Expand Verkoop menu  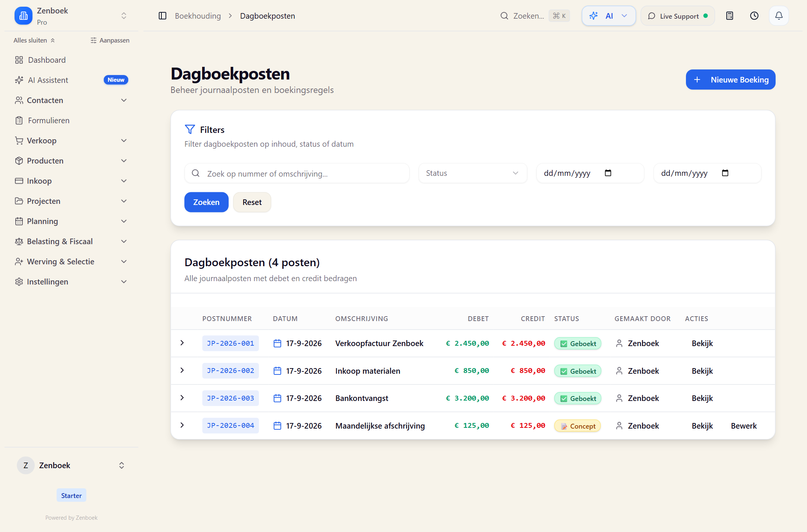(71, 141)
